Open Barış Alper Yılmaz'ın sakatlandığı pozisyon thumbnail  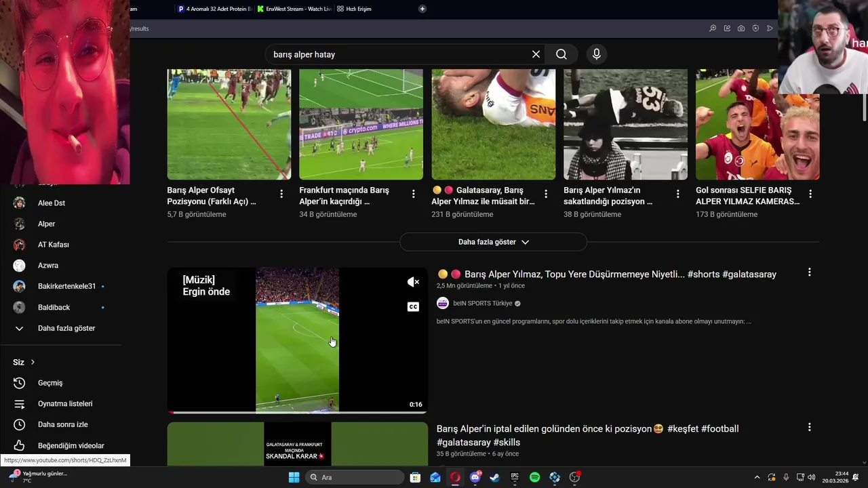point(625,125)
